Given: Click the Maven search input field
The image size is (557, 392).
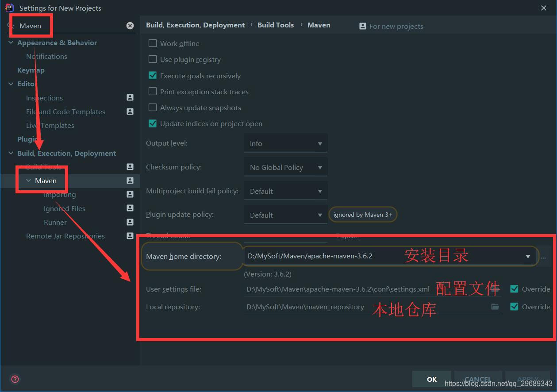Looking at the screenshot, I should tap(71, 26).
